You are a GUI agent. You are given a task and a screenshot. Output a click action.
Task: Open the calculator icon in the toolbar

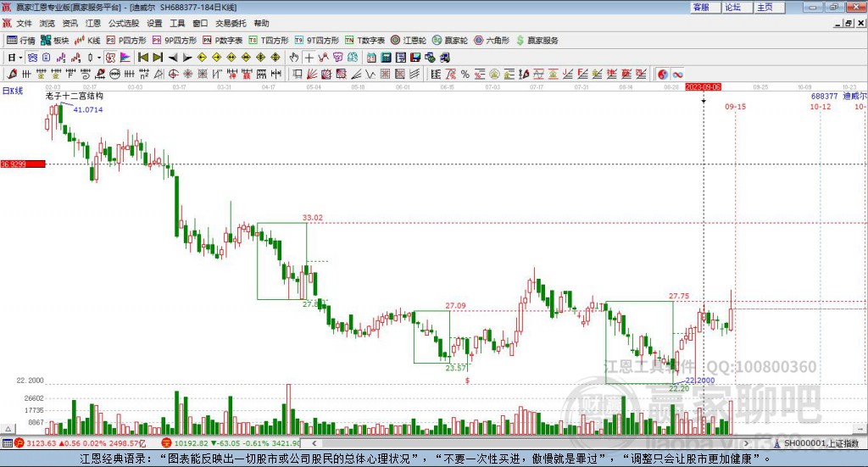tap(387, 58)
